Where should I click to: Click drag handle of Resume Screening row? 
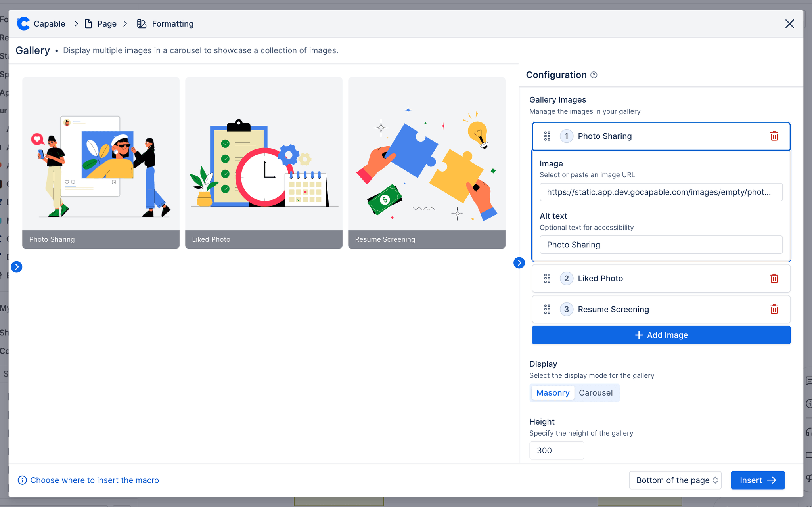pos(547,309)
